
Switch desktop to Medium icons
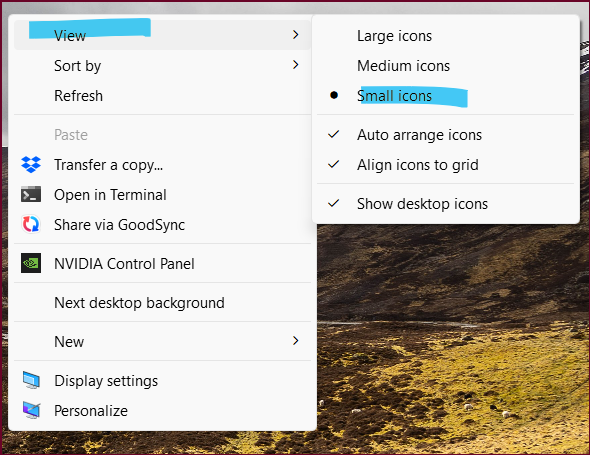click(x=446, y=66)
